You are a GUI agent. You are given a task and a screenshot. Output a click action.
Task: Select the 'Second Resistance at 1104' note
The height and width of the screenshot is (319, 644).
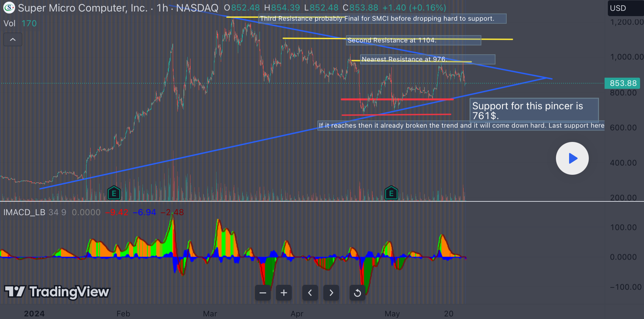(414, 40)
